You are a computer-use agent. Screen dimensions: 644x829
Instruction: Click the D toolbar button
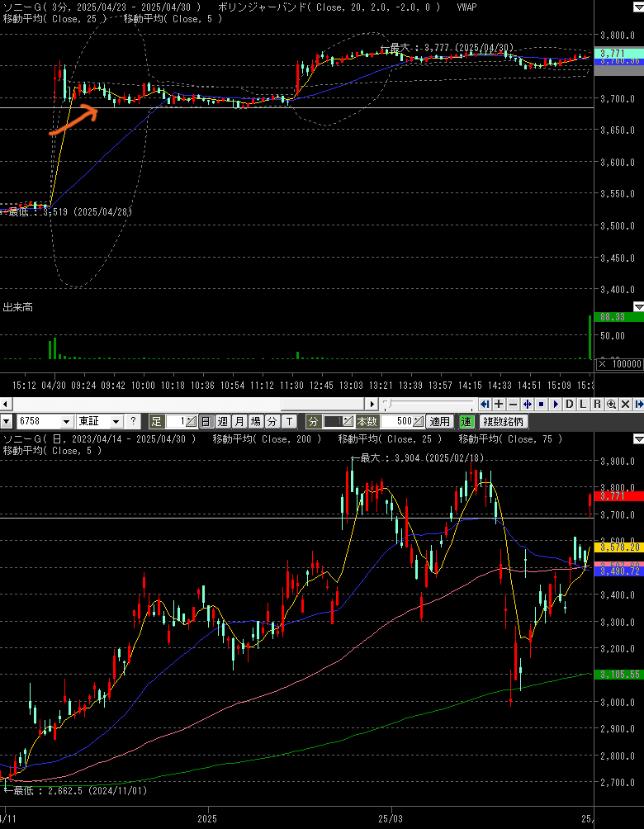[570, 405]
